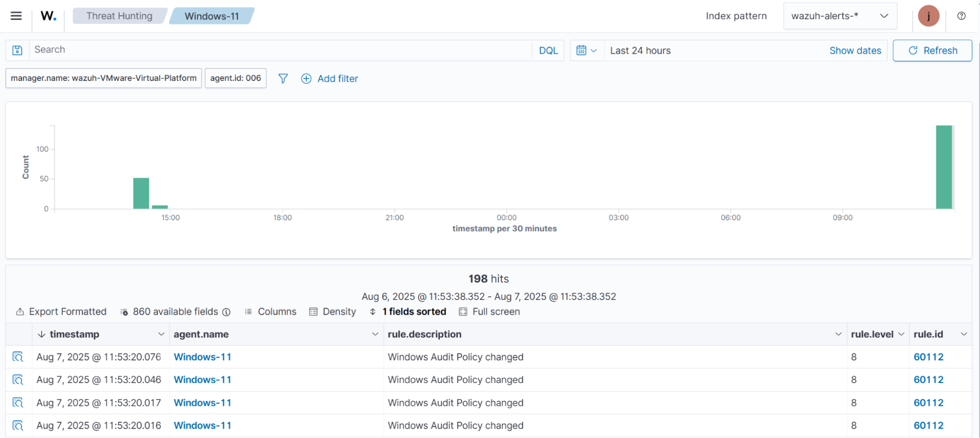The height and width of the screenshot is (438, 980).
Task: Open the 860 available fields list
Action: 170,311
